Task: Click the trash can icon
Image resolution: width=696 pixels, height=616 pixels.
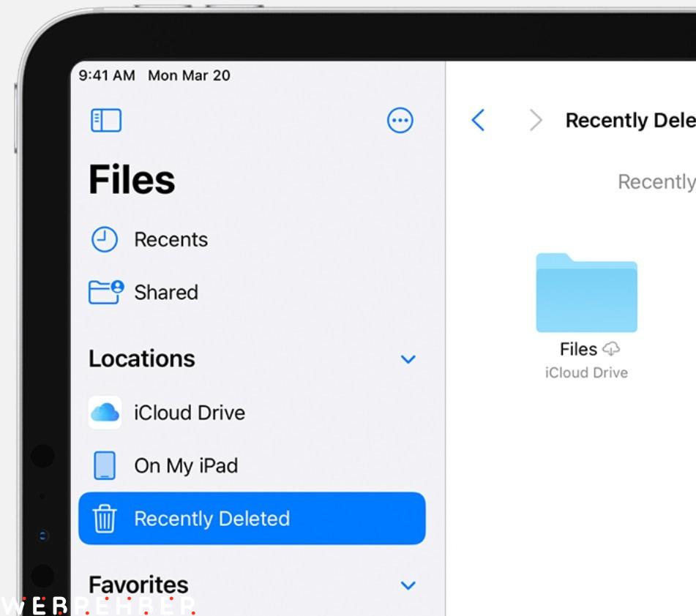Action: [x=105, y=519]
